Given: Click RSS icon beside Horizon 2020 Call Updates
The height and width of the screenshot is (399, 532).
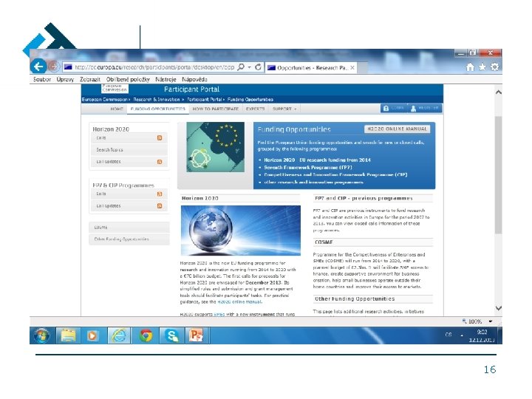Looking at the screenshot, I should 160,162.
